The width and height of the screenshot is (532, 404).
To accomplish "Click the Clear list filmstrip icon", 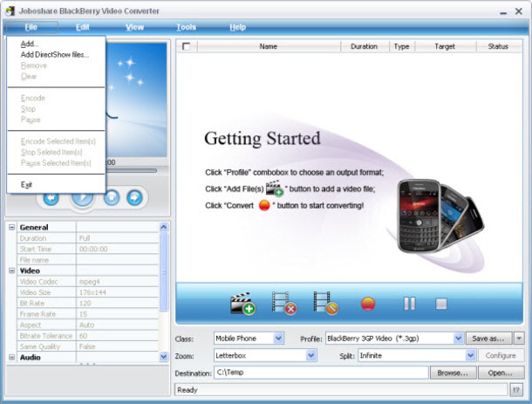I will [x=325, y=304].
